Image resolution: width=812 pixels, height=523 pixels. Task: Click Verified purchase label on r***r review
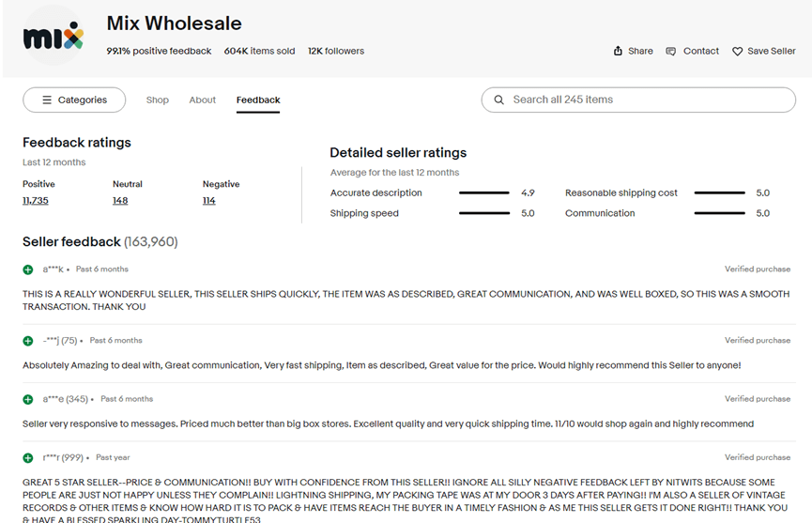pos(758,458)
